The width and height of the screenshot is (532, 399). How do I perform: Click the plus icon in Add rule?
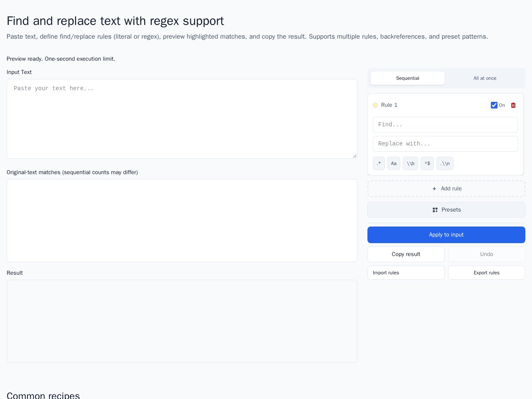click(x=434, y=189)
